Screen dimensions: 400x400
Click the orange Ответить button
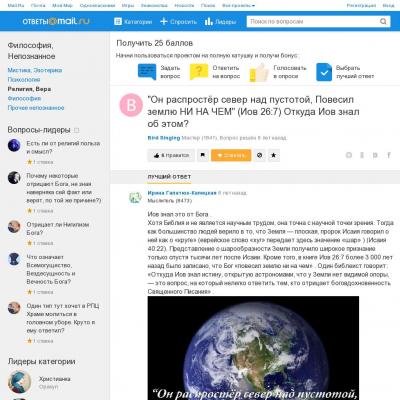pyautogui.click(x=231, y=155)
